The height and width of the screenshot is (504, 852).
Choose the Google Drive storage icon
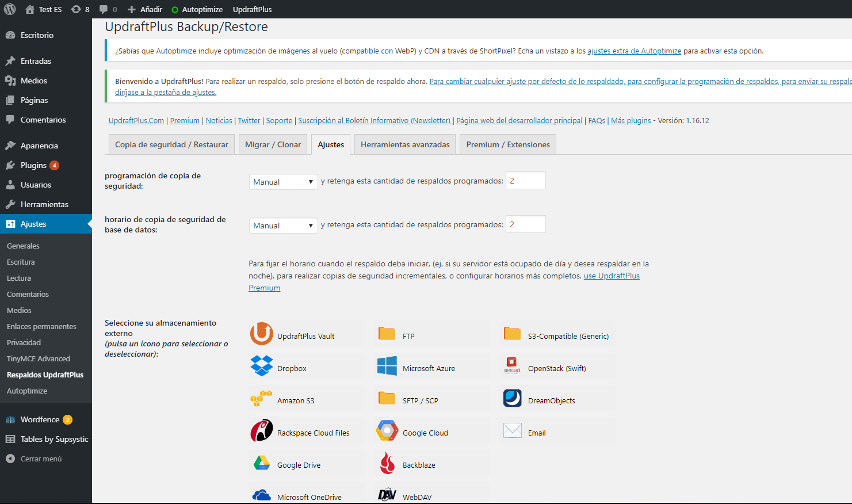262,463
